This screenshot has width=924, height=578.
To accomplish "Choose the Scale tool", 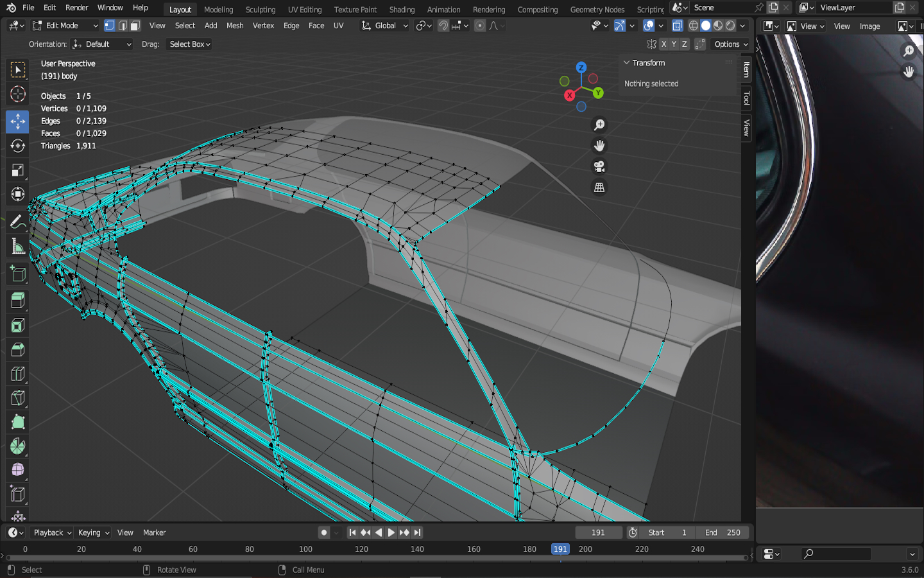I will [x=17, y=170].
